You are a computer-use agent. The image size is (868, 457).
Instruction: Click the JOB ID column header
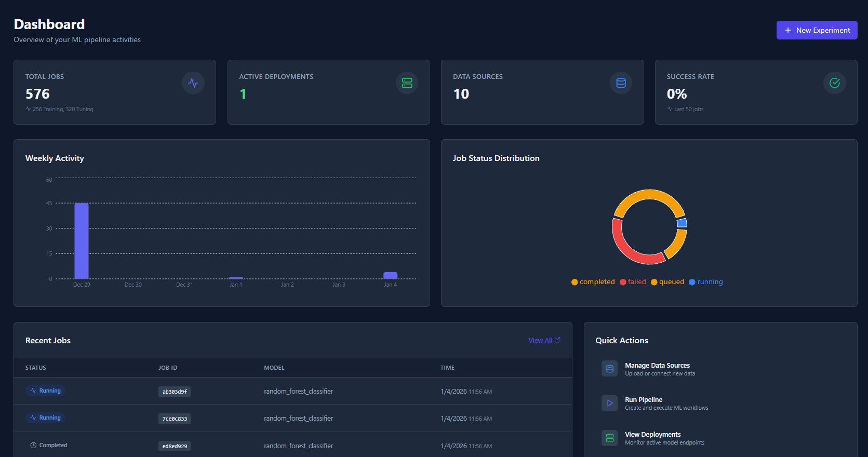[x=168, y=368]
